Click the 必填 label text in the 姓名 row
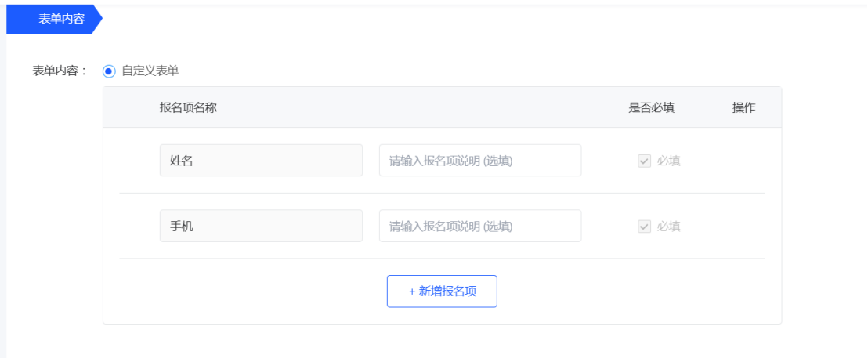Viewport: 868px width, 359px height. point(669,161)
